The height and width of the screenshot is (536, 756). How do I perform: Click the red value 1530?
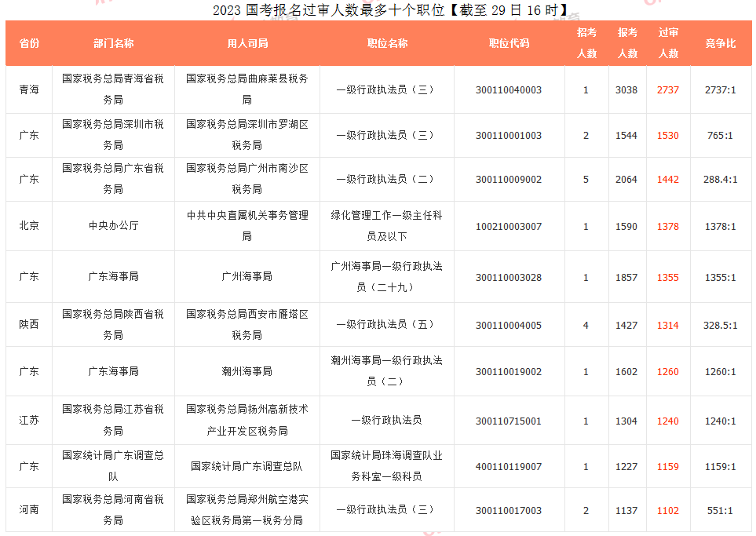click(x=668, y=136)
